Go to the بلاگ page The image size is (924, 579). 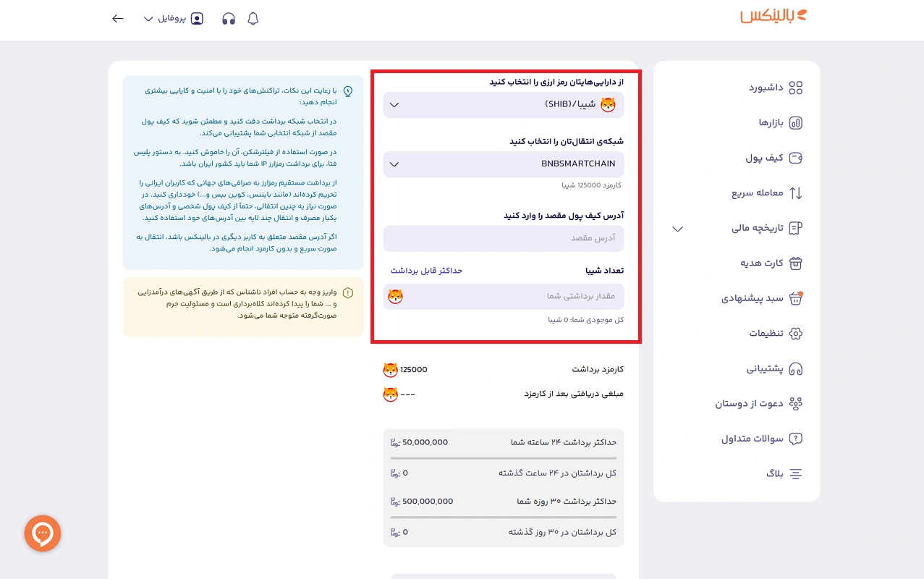(776, 473)
